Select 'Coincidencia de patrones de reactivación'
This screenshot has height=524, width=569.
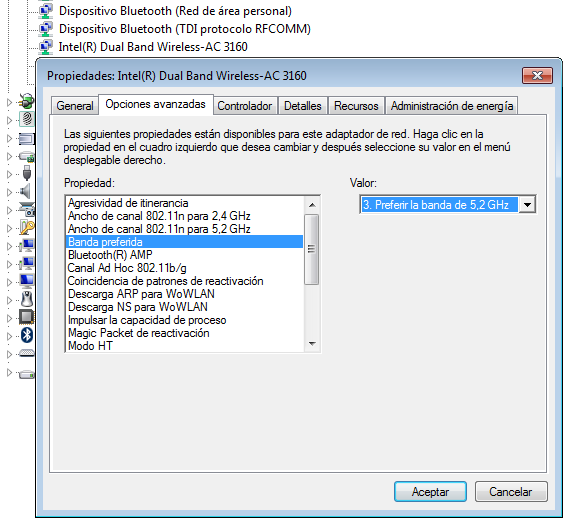click(x=184, y=281)
